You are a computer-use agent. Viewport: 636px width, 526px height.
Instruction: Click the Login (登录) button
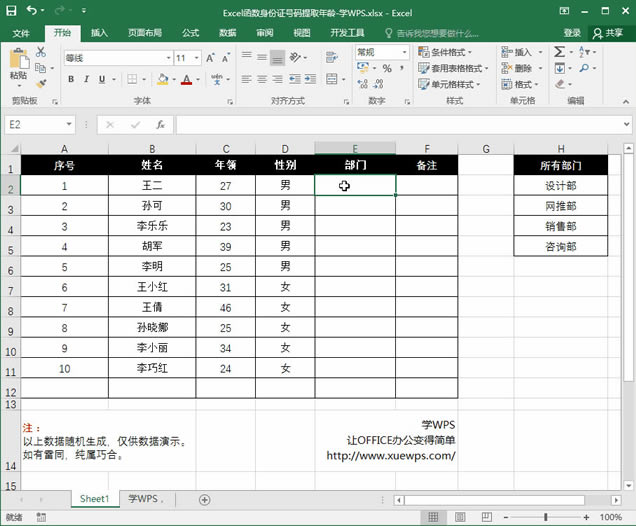(x=572, y=32)
